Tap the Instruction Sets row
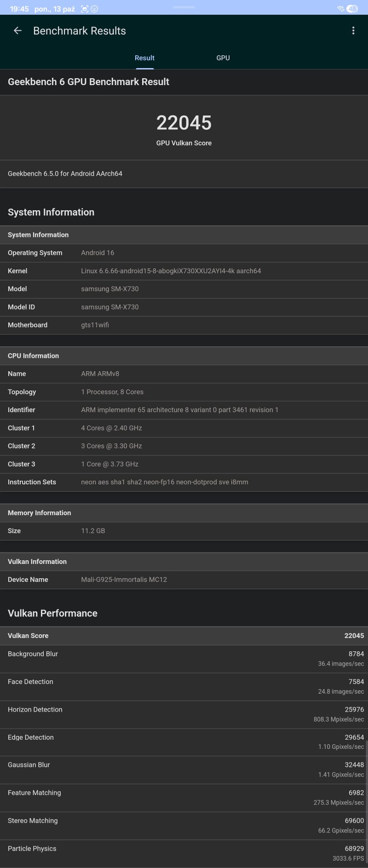The width and height of the screenshot is (368, 868). [184, 482]
